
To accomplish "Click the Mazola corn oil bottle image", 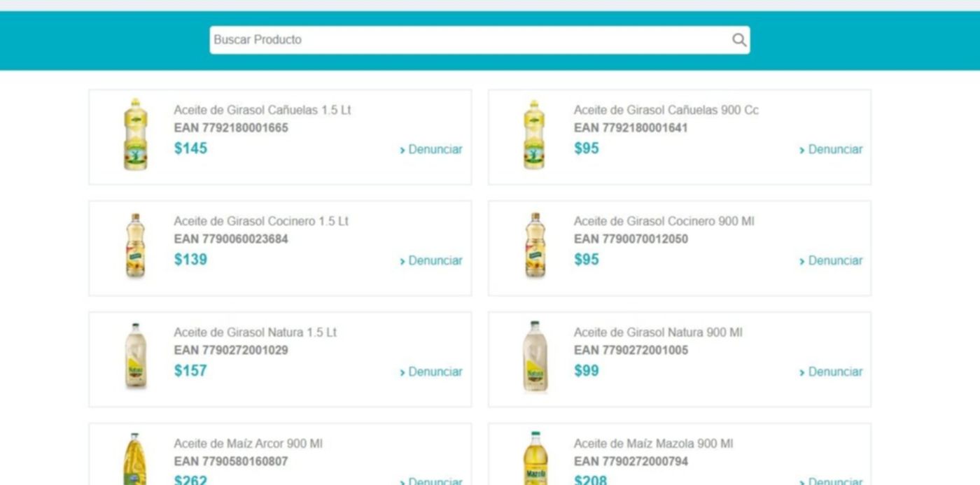I will point(535,458).
